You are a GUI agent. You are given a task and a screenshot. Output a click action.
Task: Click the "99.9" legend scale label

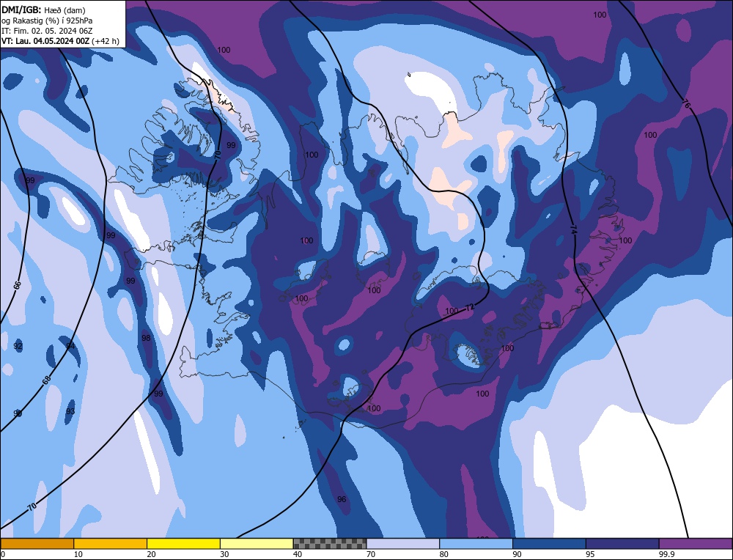pyautogui.click(x=666, y=554)
